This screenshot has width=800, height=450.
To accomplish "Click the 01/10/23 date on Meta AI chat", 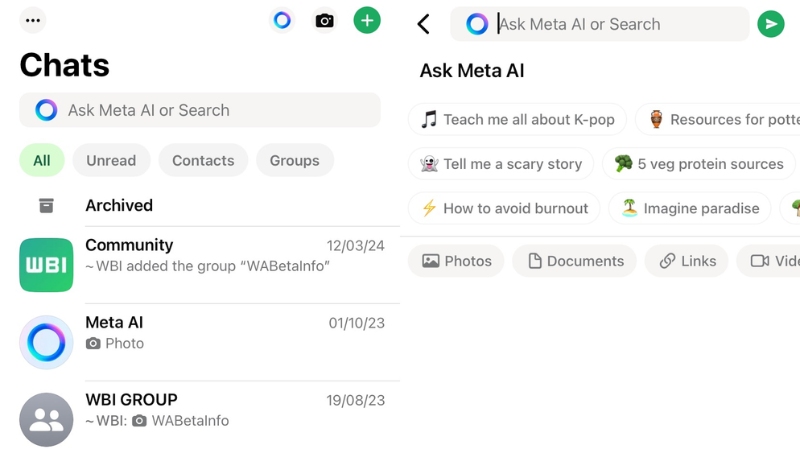I will pos(357,323).
